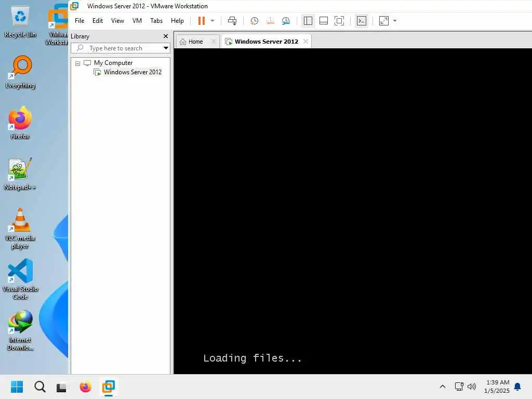Open the VM menu

(x=137, y=21)
